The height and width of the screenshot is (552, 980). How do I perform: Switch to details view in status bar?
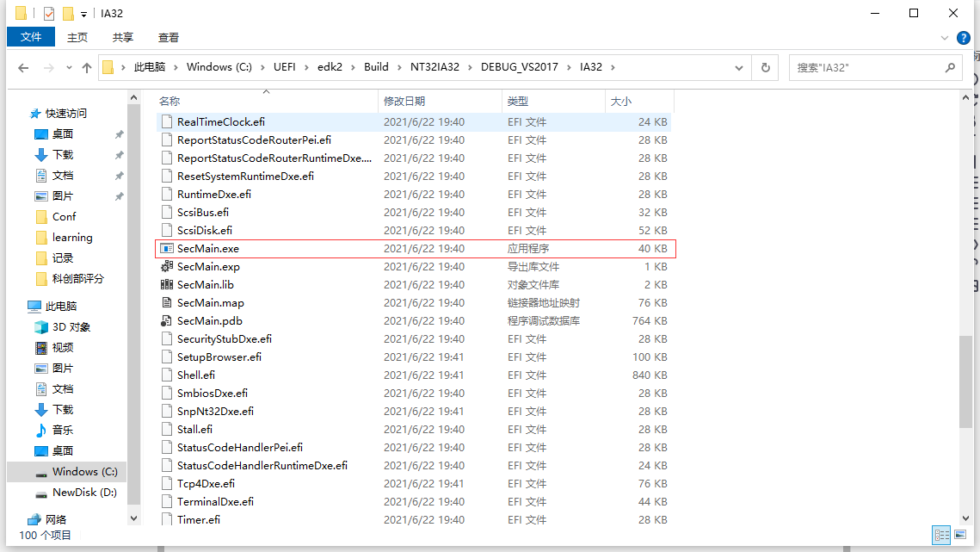pyautogui.click(x=942, y=535)
